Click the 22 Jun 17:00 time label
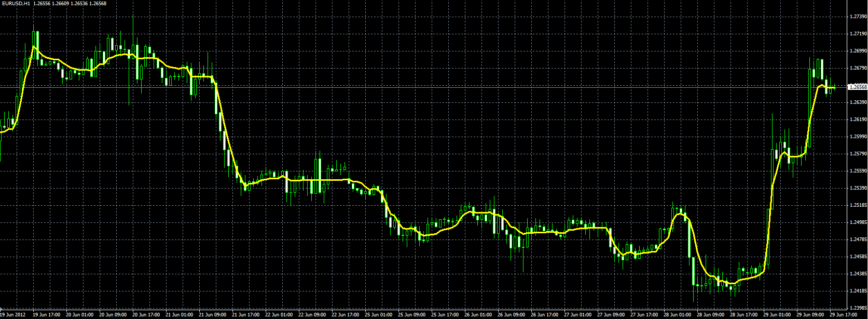 (345, 315)
